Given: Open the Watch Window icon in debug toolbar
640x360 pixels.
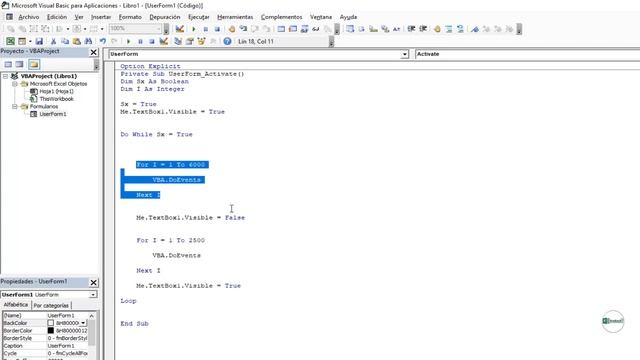Looking at the screenshot, I should (x=304, y=29).
